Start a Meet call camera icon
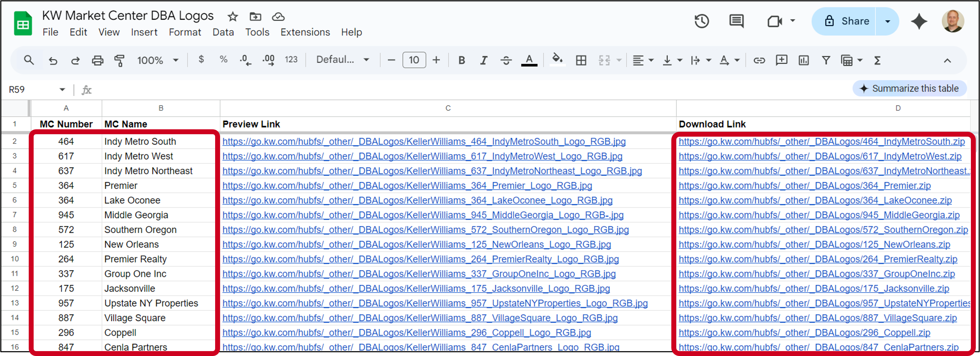980x356 pixels. pyautogui.click(x=775, y=21)
